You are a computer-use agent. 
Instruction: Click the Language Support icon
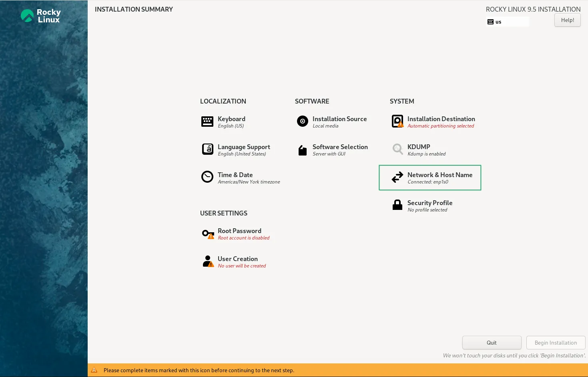(x=208, y=149)
